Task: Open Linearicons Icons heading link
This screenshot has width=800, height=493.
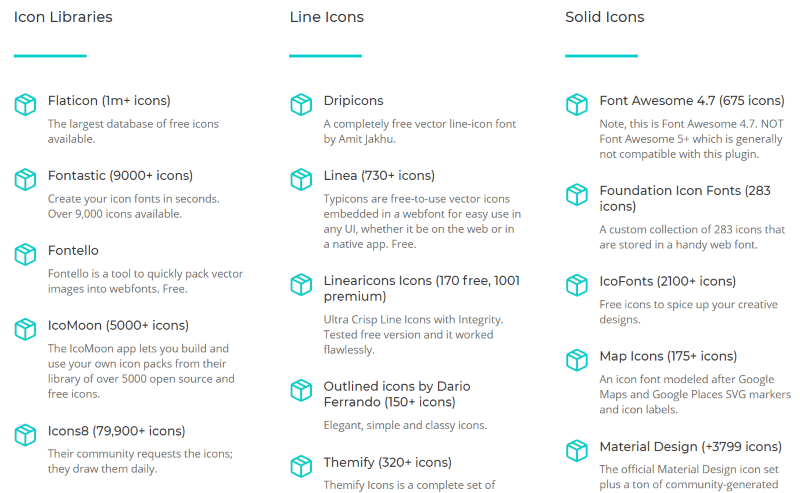Action: point(421,288)
